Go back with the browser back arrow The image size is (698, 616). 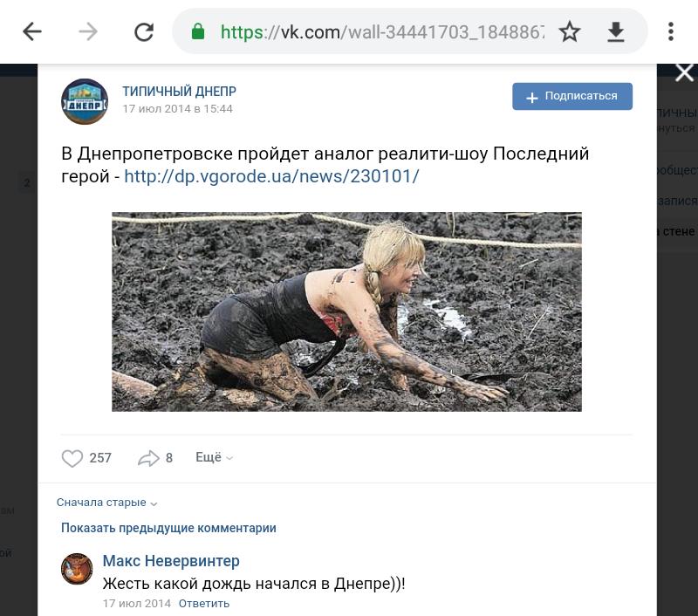[32, 32]
